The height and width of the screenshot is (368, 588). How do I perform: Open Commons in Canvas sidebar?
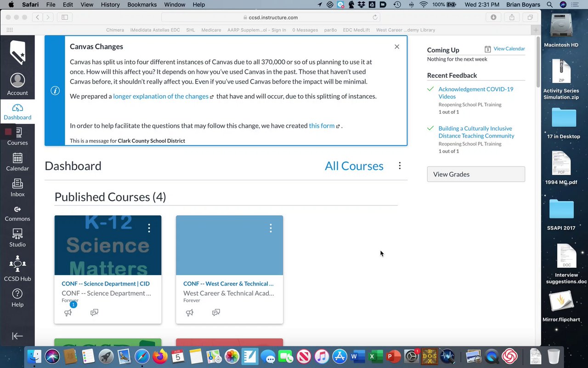[17, 214]
